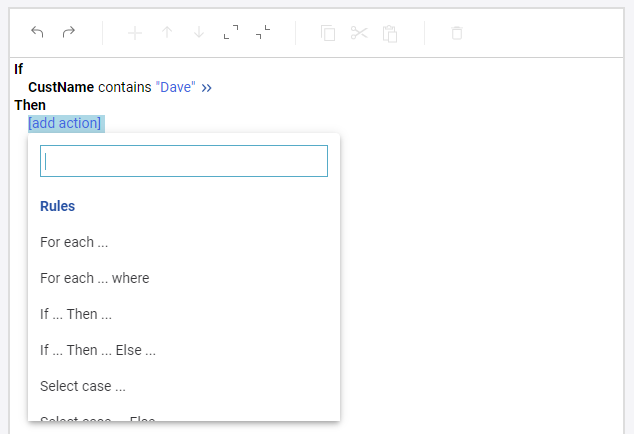Viewport: 634px width, 434px height.
Task: Click the scissors cut icon
Action: [x=359, y=33]
